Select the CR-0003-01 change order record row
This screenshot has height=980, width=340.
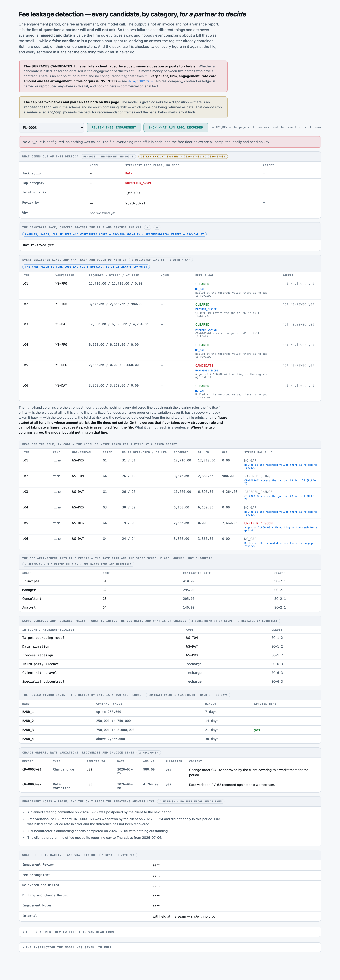click(x=170, y=772)
